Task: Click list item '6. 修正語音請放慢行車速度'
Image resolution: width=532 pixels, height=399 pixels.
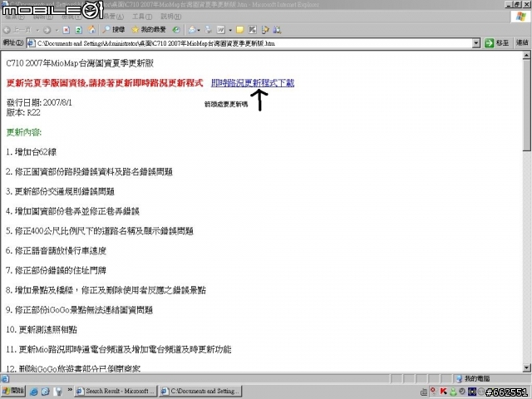Action: click(x=56, y=251)
